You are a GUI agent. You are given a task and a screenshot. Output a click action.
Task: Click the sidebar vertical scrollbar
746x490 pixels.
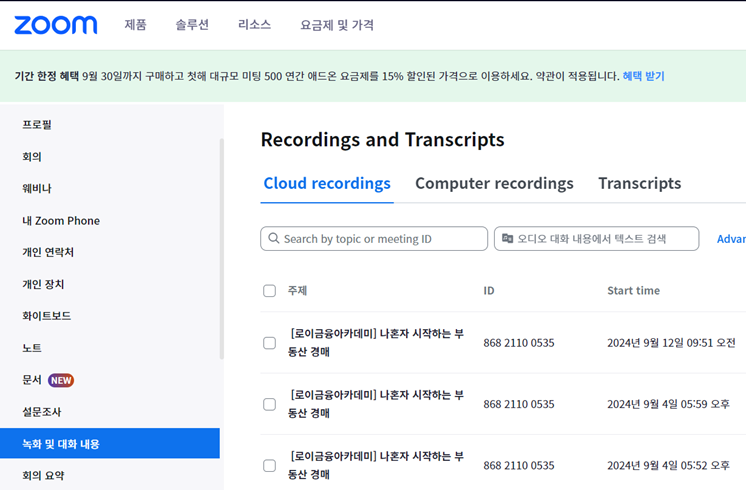coord(222,248)
